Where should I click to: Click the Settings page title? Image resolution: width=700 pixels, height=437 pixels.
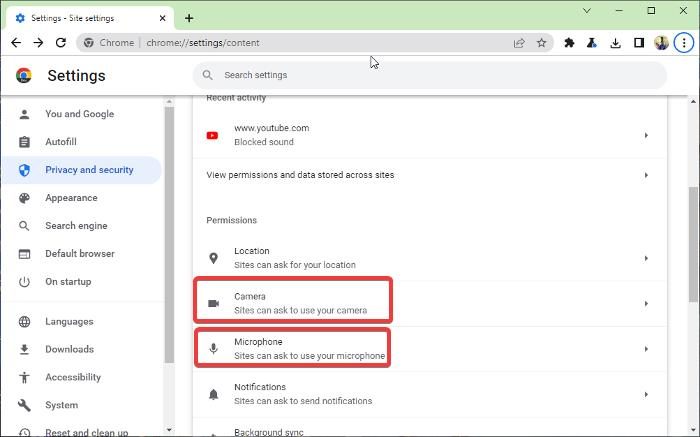(x=76, y=75)
